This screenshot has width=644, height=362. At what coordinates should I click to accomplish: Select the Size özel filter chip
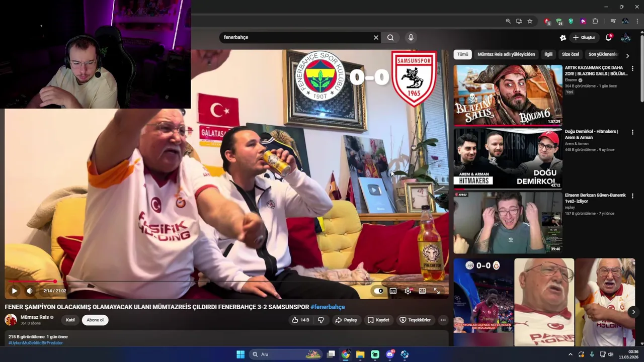pyautogui.click(x=571, y=54)
